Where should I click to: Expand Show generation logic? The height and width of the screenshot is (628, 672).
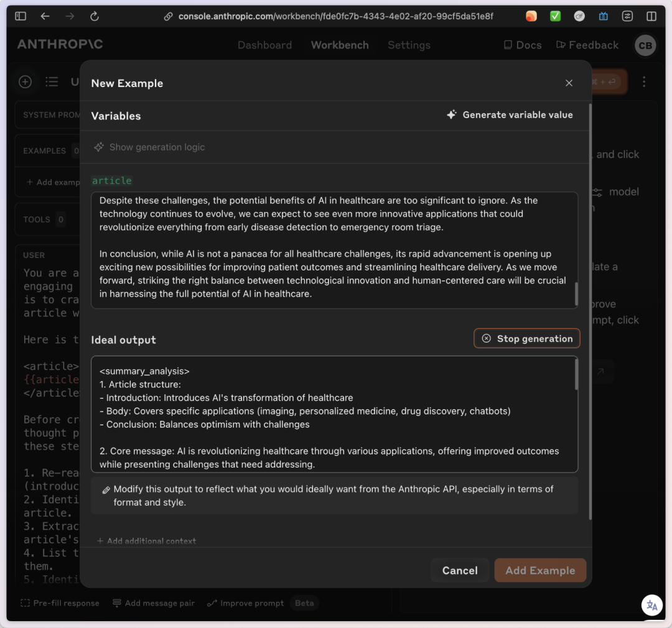pyautogui.click(x=149, y=147)
